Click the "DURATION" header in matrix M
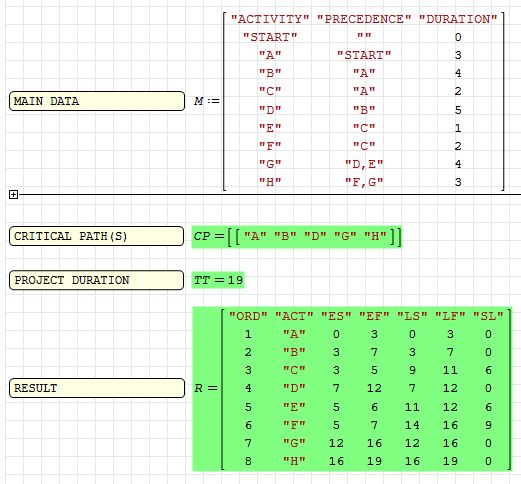Viewport: 521px width, 484px height. (x=458, y=19)
